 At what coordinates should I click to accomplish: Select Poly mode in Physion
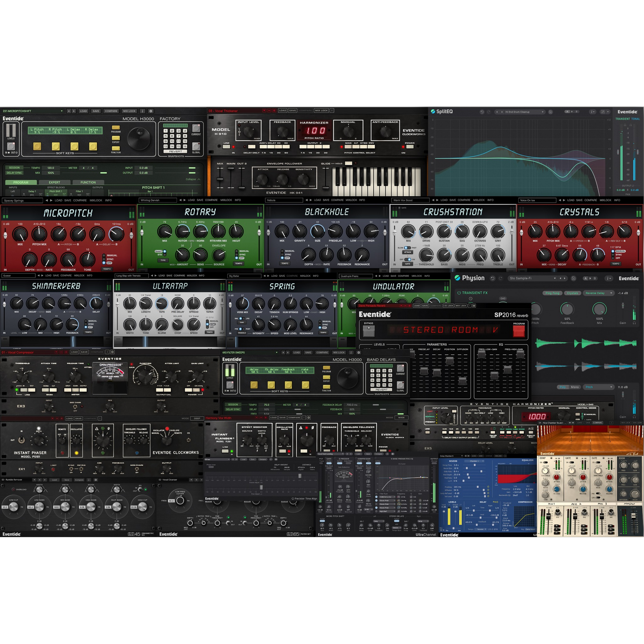(563, 387)
